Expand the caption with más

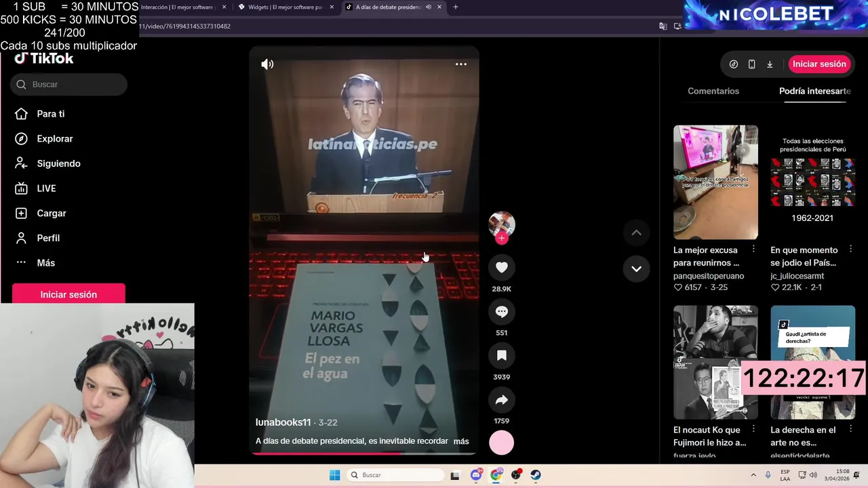[461, 441]
